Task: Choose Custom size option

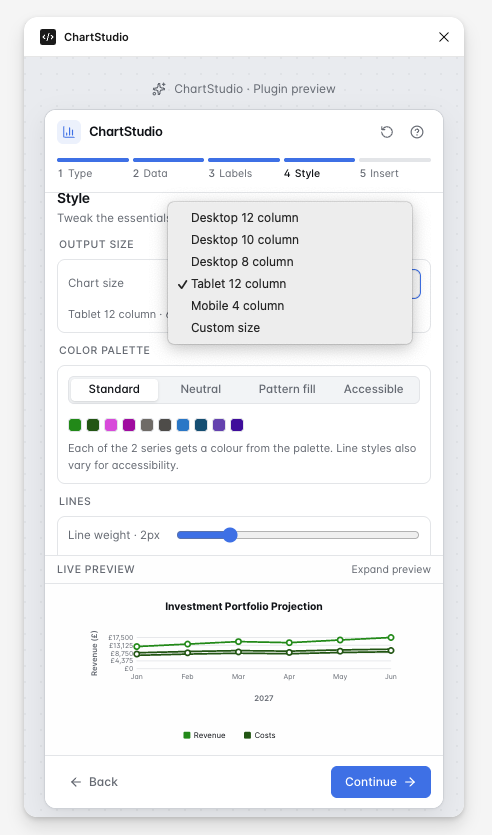Action: click(290, 328)
